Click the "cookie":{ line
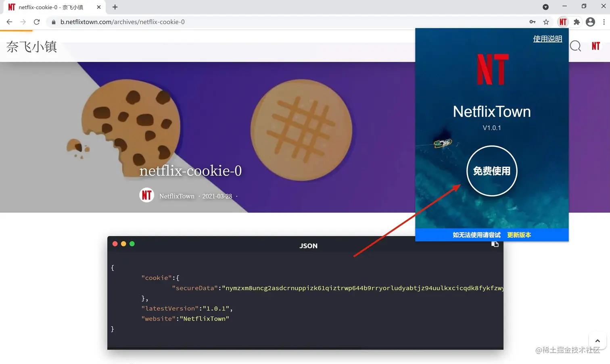This screenshot has height=364, width=610. point(160,278)
